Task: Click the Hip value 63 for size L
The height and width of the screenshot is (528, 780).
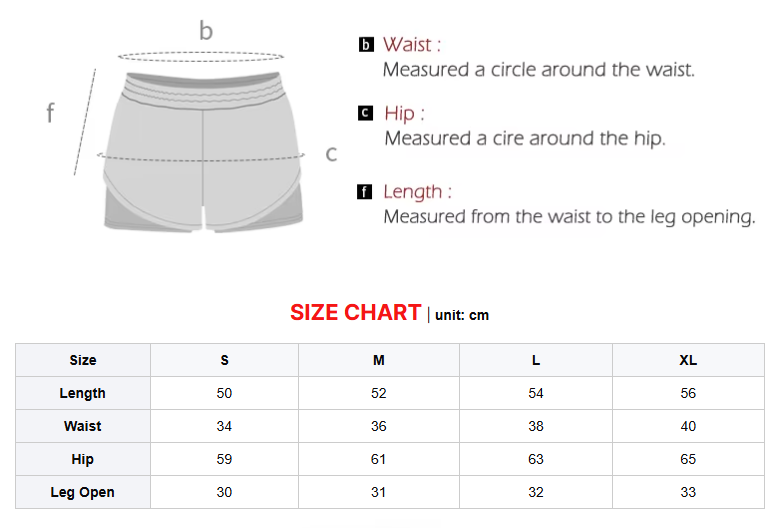Action: click(x=536, y=459)
